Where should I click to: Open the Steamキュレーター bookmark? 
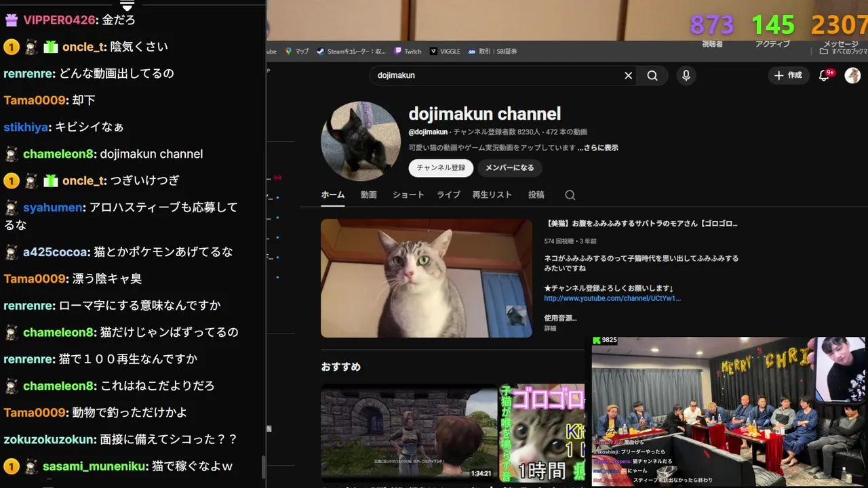[x=351, y=51]
